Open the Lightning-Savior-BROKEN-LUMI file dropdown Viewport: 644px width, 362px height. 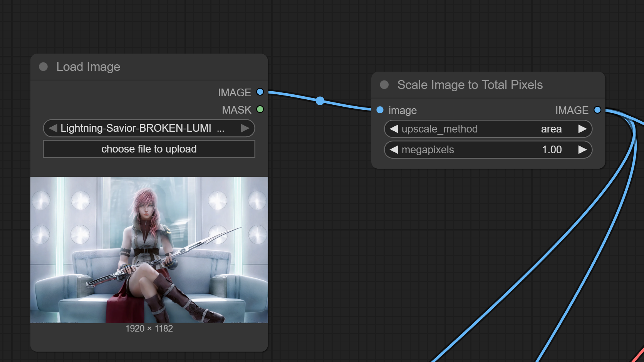pos(149,128)
